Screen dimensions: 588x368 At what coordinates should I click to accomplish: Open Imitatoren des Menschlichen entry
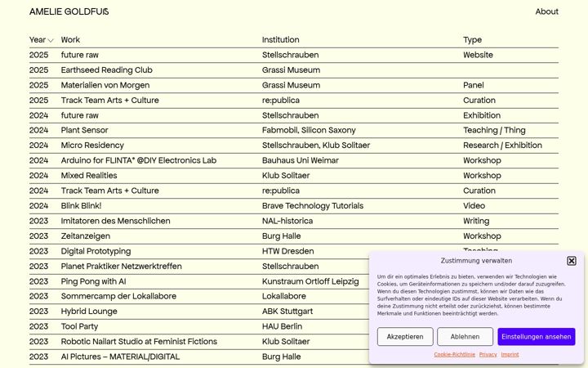click(115, 221)
